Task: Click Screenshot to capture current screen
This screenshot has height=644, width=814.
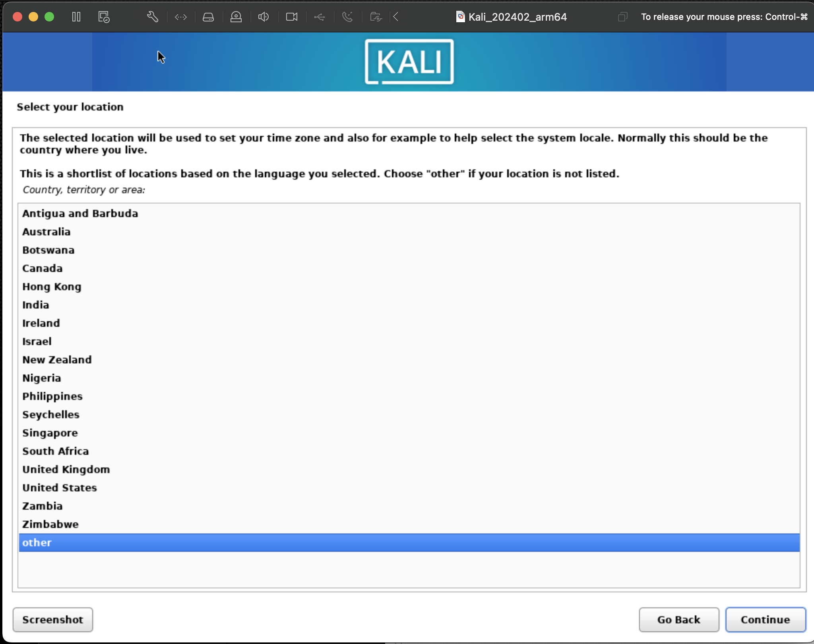Action: (x=53, y=620)
